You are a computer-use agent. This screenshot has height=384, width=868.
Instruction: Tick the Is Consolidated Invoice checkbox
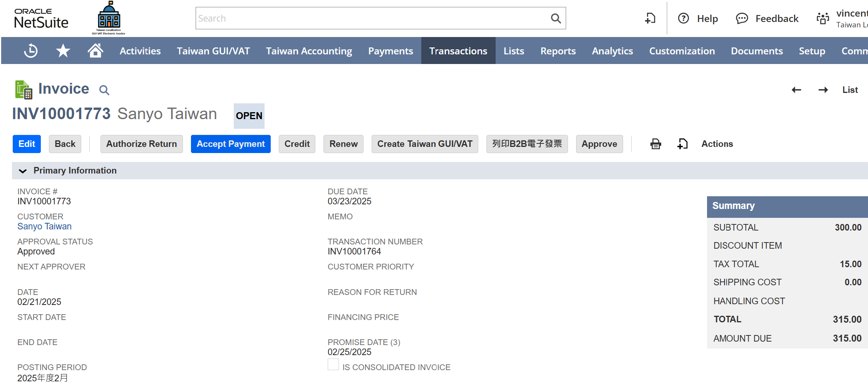pyautogui.click(x=333, y=365)
